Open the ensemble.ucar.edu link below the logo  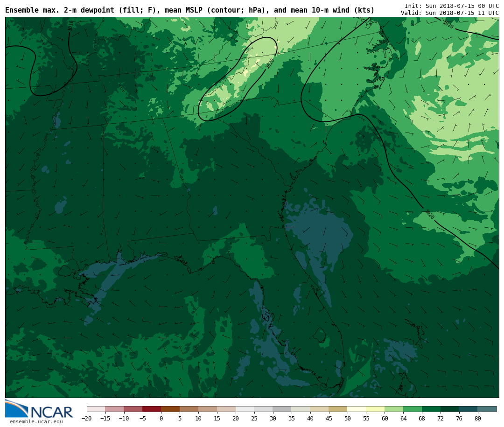click(x=36, y=422)
